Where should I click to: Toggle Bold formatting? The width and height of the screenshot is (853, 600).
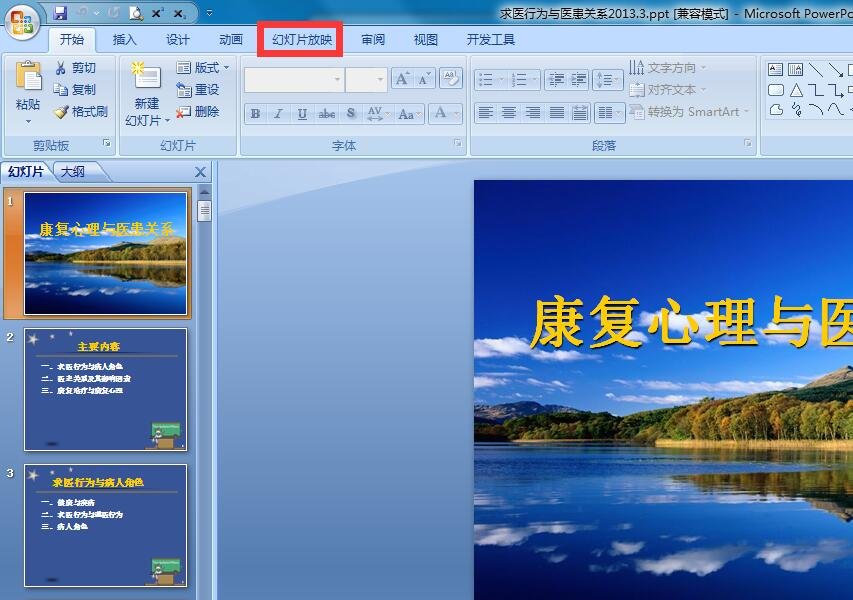(x=256, y=114)
